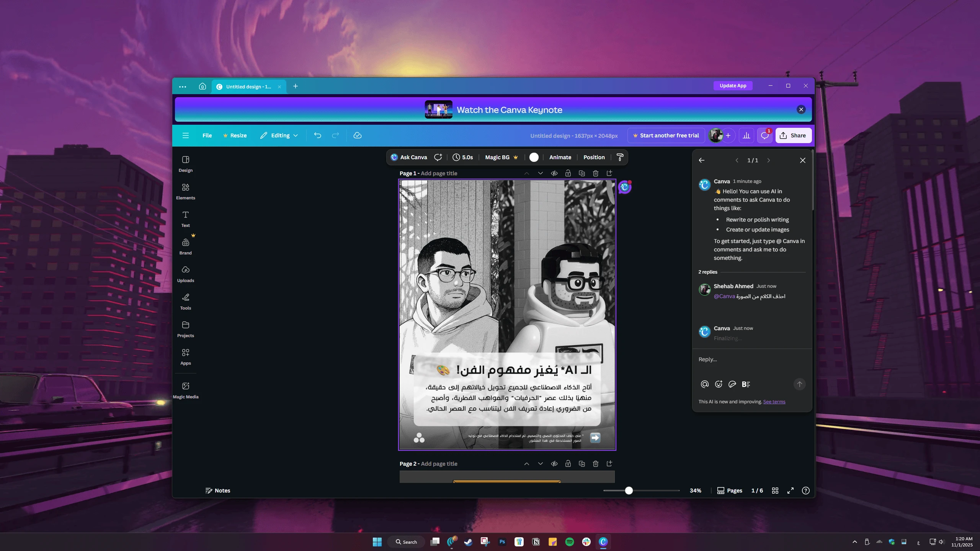The height and width of the screenshot is (551, 980).
Task: Click the Share button
Action: click(793, 135)
